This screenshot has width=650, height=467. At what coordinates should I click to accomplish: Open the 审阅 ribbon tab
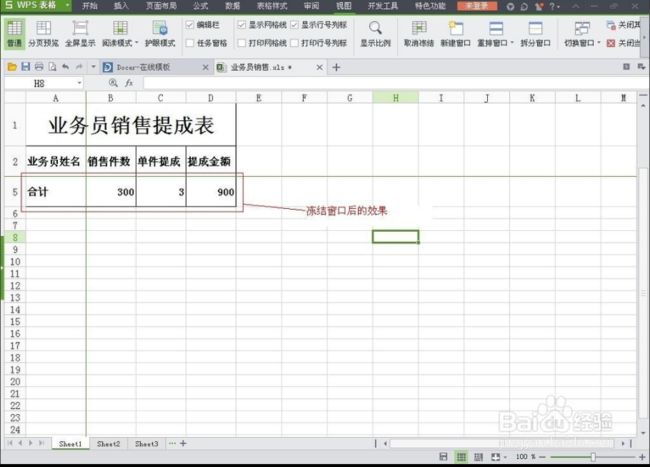tap(311, 6)
